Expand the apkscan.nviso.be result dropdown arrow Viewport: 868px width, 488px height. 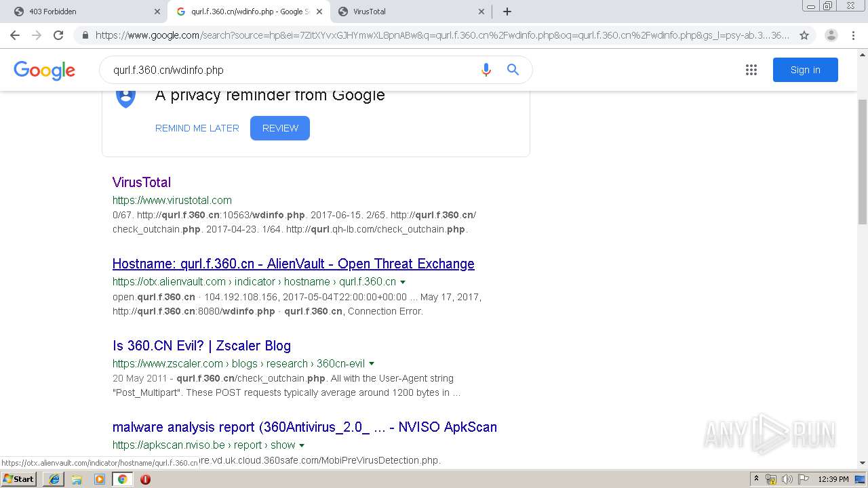302,445
